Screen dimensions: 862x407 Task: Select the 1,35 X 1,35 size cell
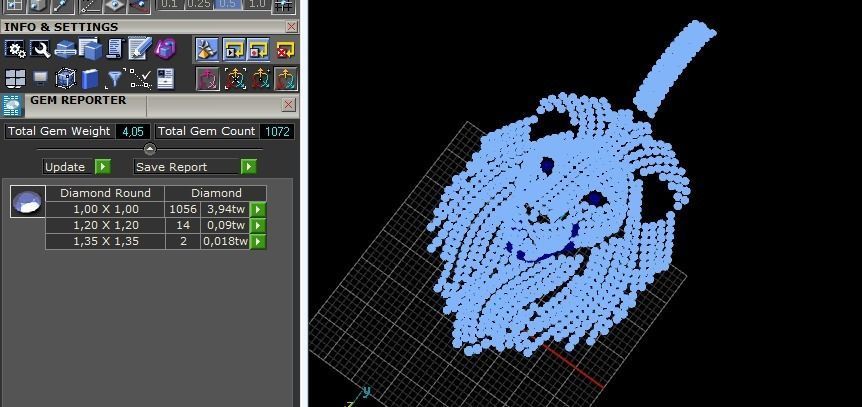coord(106,241)
